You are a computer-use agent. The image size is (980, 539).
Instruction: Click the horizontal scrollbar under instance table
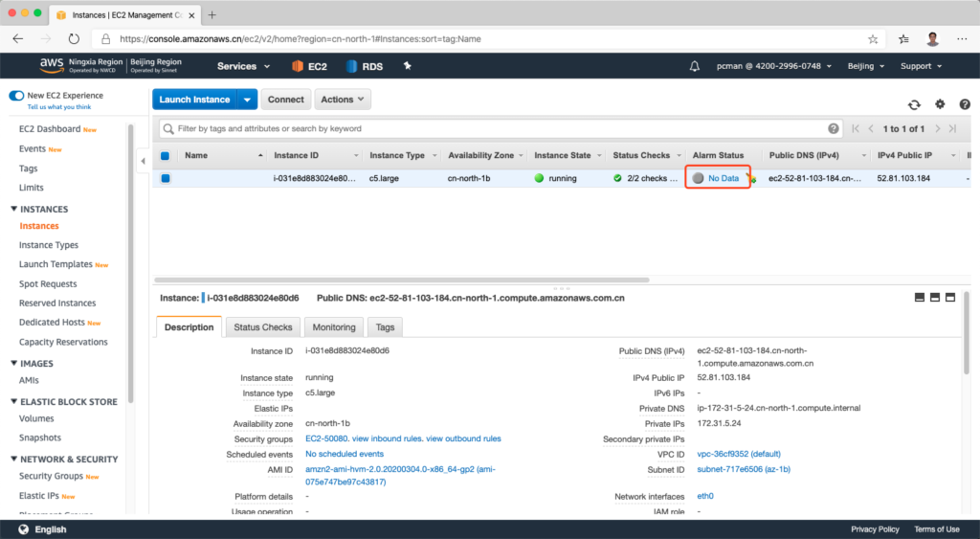coord(402,281)
